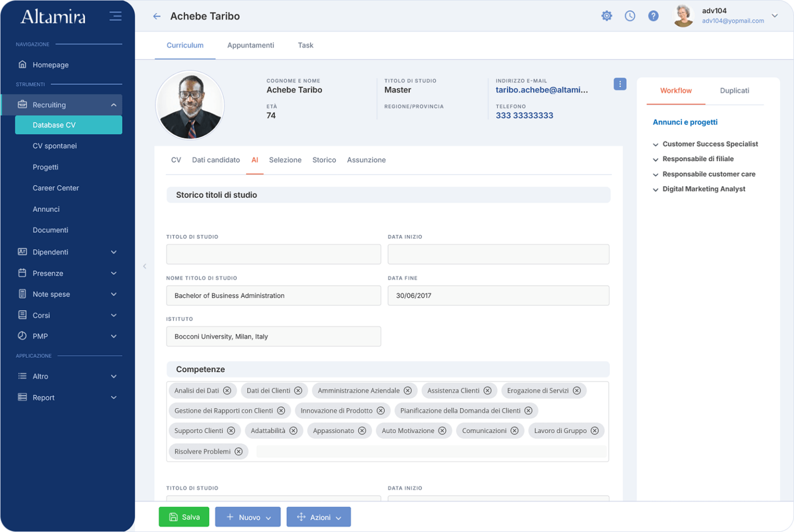This screenshot has width=794, height=532.
Task: Open the clock history icon
Action: (x=630, y=16)
